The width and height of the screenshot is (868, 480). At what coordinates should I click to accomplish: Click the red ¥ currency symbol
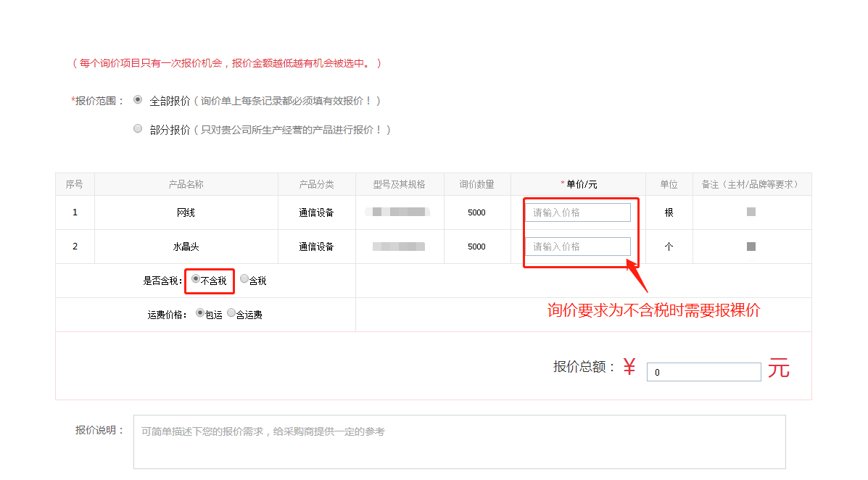tap(629, 368)
